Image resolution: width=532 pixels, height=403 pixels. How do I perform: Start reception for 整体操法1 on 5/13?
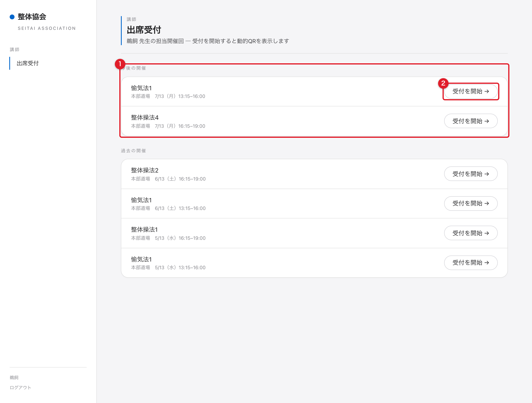[471, 233]
